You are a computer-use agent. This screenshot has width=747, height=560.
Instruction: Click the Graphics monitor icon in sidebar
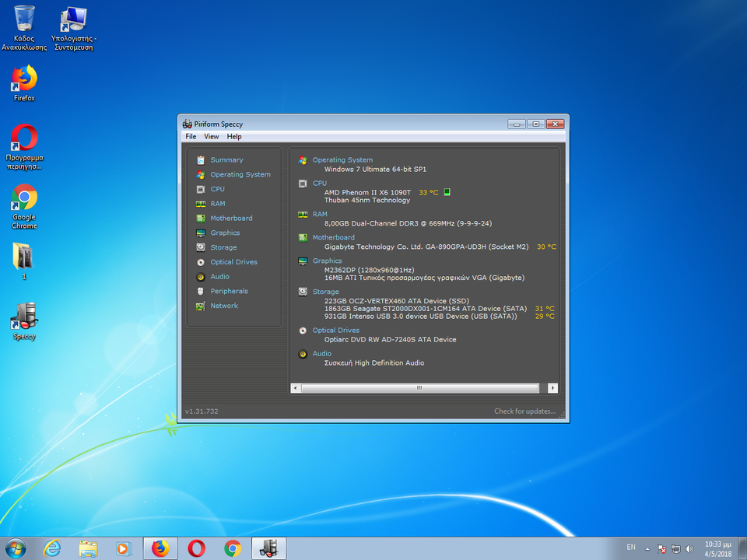click(201, 233)
